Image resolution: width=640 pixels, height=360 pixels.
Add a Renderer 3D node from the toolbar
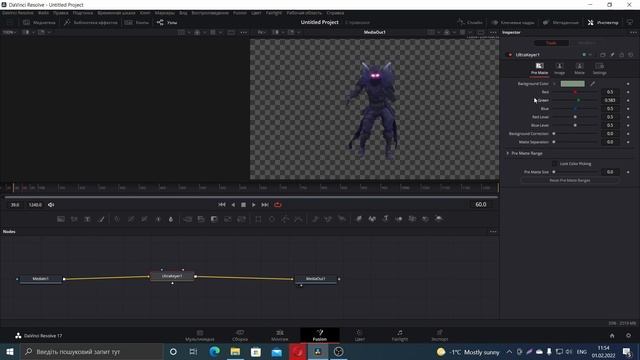point(439,219)
